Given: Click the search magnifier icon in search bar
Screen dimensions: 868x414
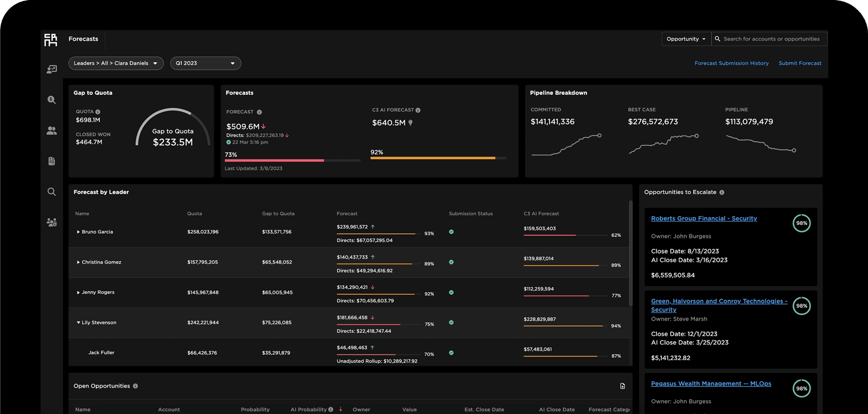Looking at the screenshot, I should [718, 39].
